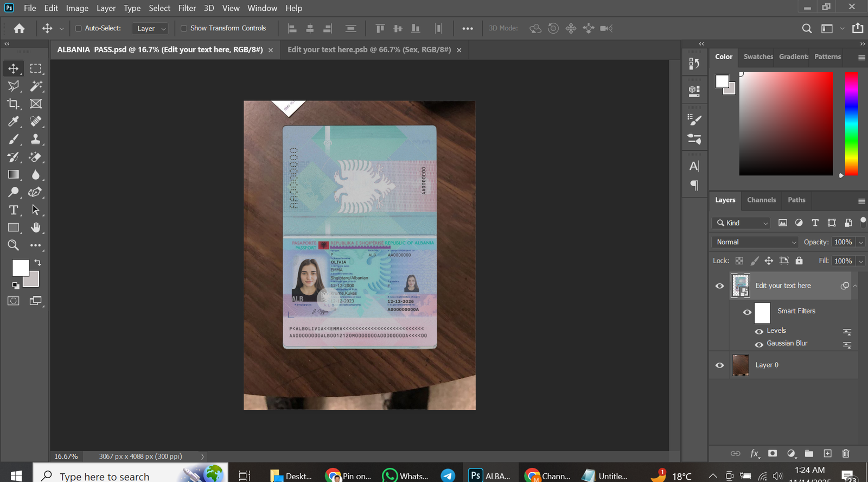
Task: Toggle visibility of Gaussian Blur filter
Action: point(759,344)
